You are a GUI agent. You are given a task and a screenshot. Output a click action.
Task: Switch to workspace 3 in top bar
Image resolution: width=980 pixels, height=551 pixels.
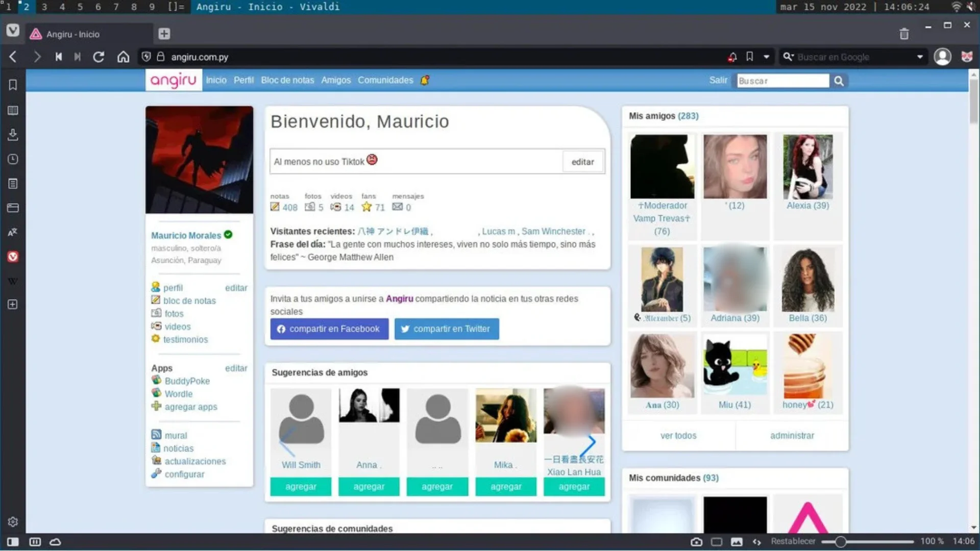pos(44,7)
